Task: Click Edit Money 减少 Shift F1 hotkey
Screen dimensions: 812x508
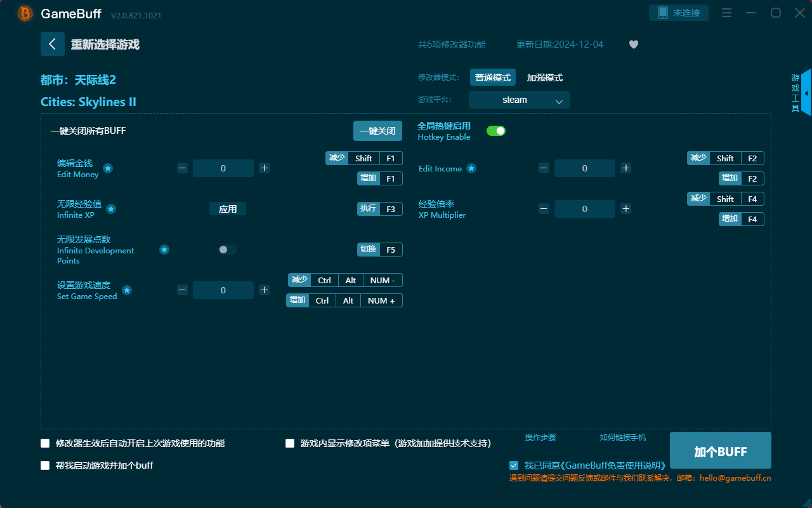Action: pyautogui.click(x=364, y=158)
